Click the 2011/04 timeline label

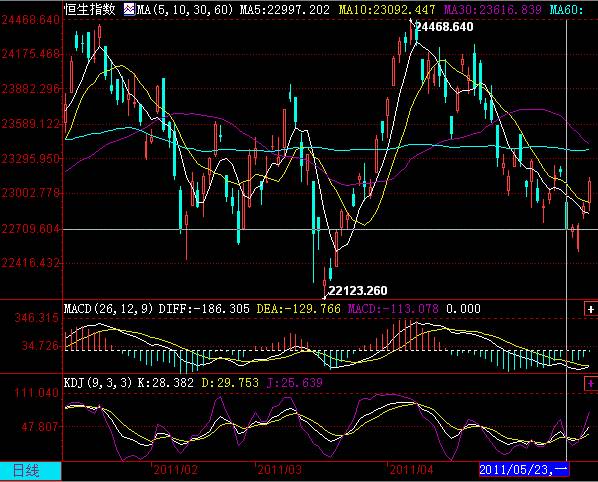pos(411,469)
